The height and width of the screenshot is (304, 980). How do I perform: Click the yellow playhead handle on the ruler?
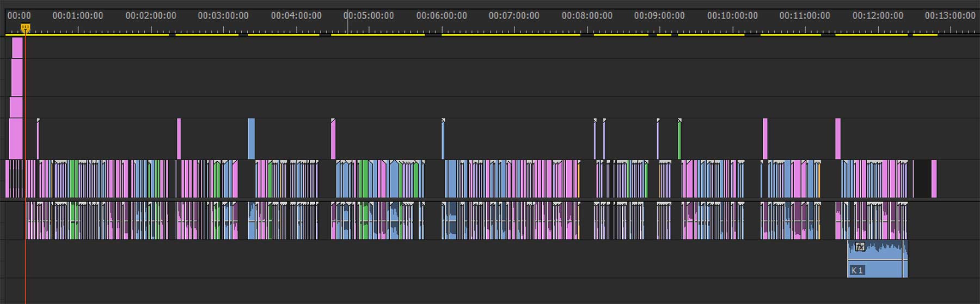(x=25, y=27)
